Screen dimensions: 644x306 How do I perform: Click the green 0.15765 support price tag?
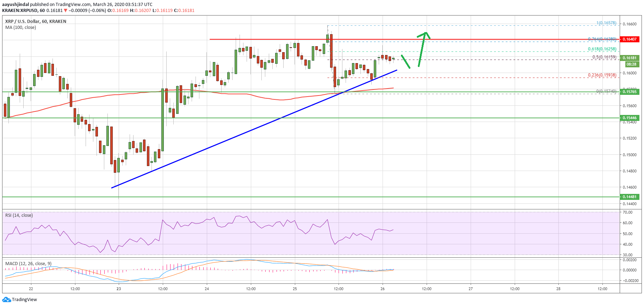(x=630, y=92)
